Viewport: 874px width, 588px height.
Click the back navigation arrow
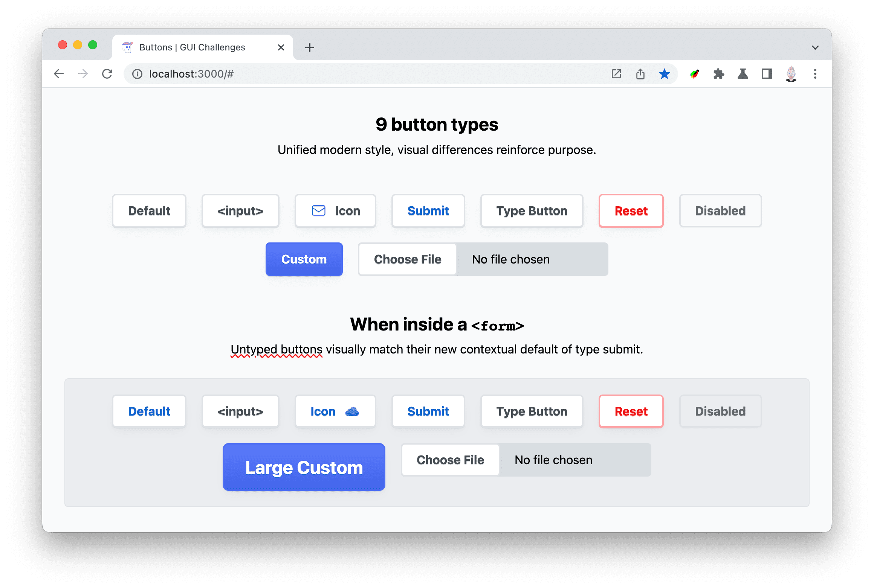[x=59, y=74]
